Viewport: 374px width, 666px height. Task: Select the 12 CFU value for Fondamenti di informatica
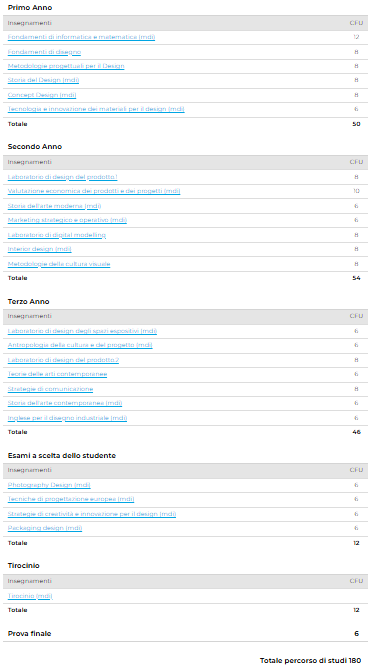click(x=356, y=37)
